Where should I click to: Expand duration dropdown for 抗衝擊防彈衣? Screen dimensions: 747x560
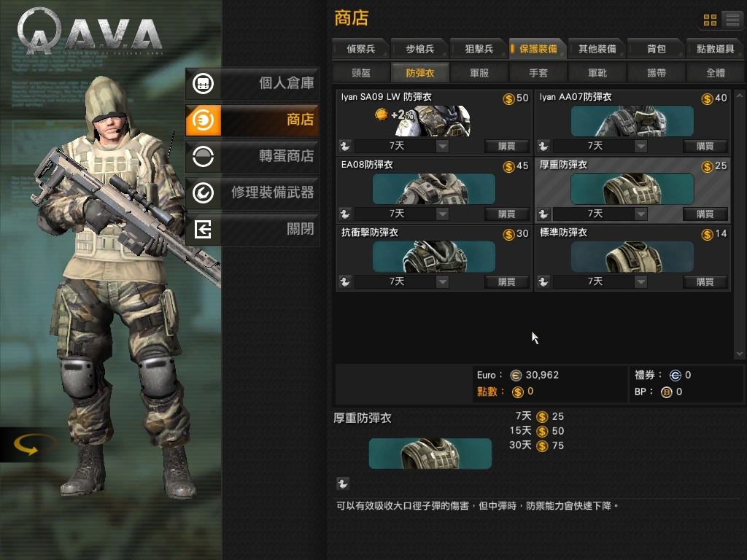pos(443,281)
